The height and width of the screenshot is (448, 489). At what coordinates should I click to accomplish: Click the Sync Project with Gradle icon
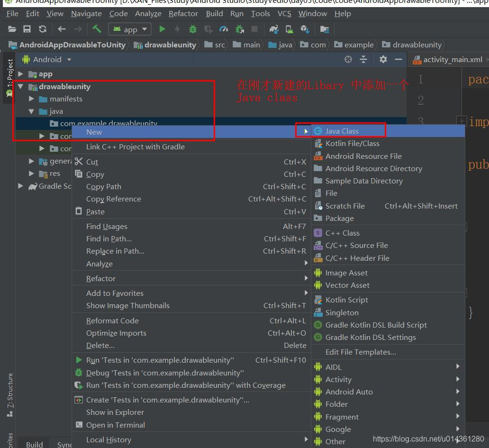coord(274,29)
